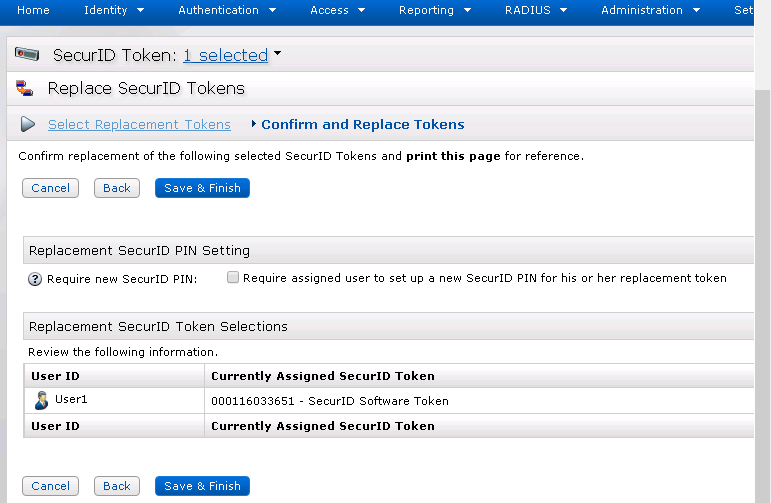Image resolution: width=771 pixels, height=503 pixels.
Task: Open the RADIUS menu
Action: coord(534,10)
